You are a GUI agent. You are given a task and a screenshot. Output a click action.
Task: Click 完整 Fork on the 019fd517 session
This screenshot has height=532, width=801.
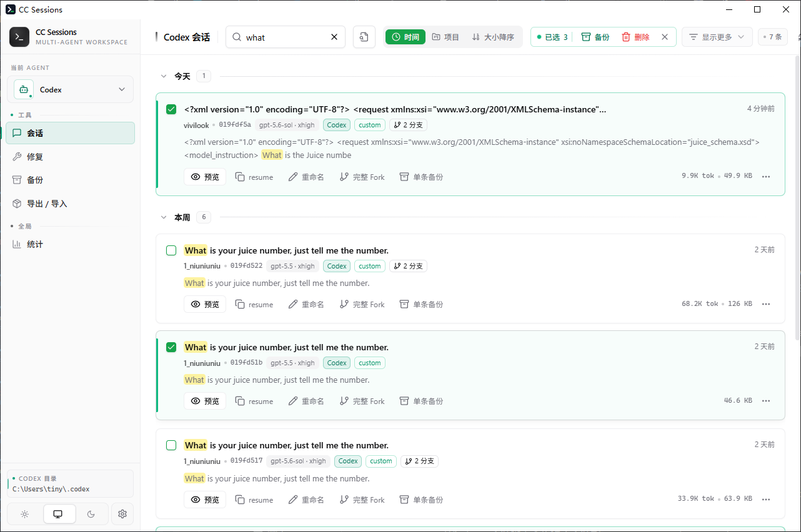coord(362,500)
